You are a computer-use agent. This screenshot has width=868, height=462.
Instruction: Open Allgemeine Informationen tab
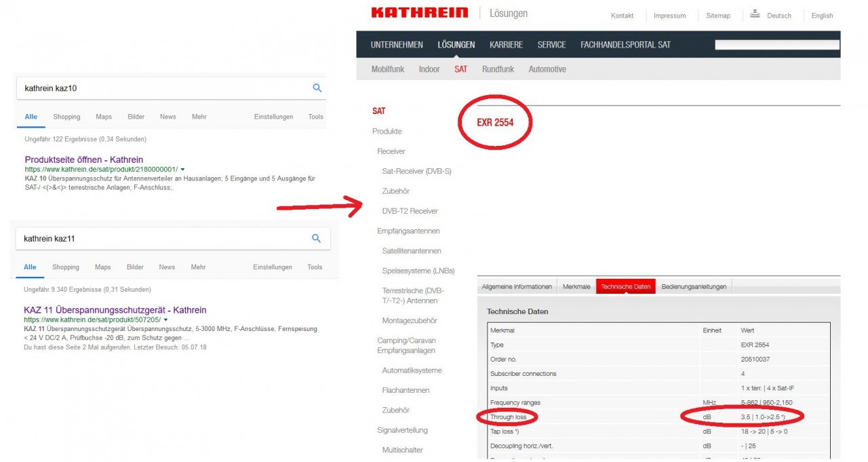click(517, 286)
